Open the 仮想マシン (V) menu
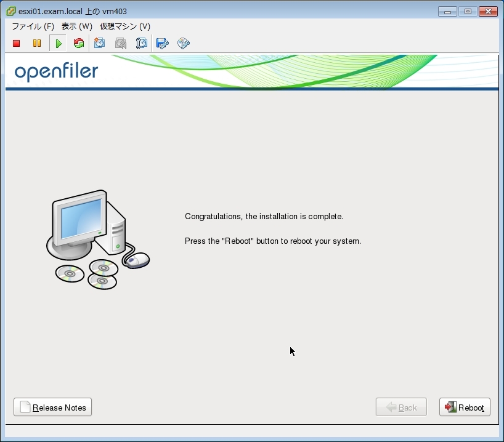 pyautogui.click(x=125, y=26)
